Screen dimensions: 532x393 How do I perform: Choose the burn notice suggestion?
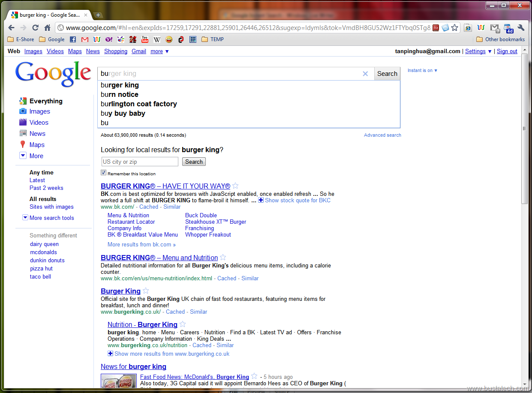pos(249,94)
